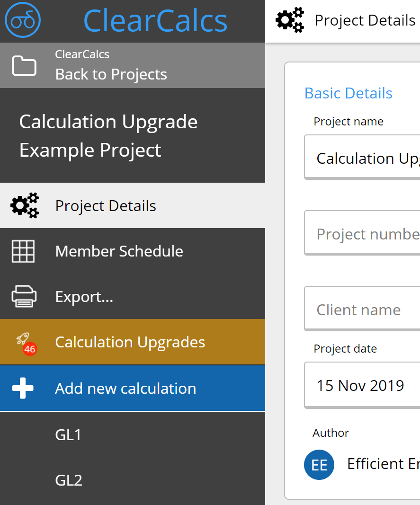Image resolution: width=420 pixels, height=505 pixels.
Task: Open the Member Schedule page
Action: tap(133, 251)
